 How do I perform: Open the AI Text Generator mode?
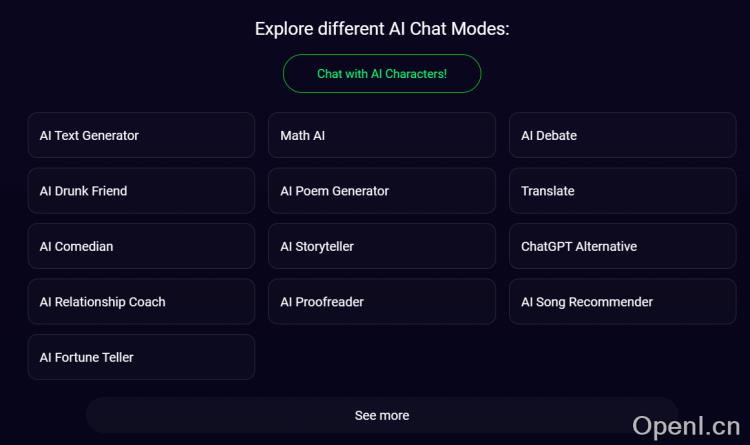(x=141, y=135)
